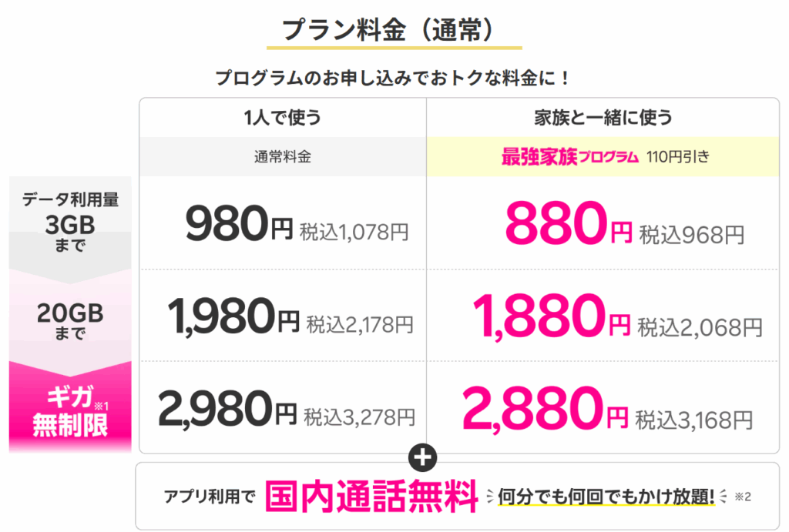
Task: Click 何分でも何回でもかけ放題! underlined text
Action: 606,497
